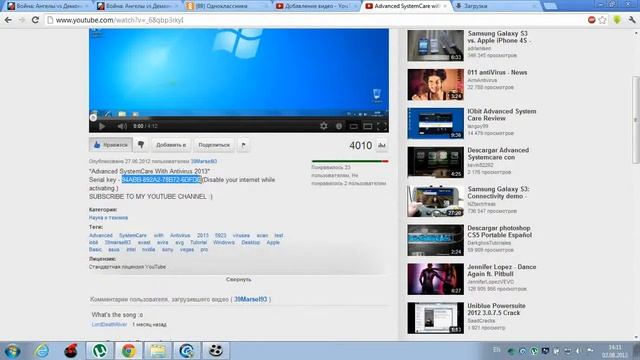Switch to Добавление видео YouTube tab
The width and height of the screenshot is (640, 360).
(x=317, y=6)
